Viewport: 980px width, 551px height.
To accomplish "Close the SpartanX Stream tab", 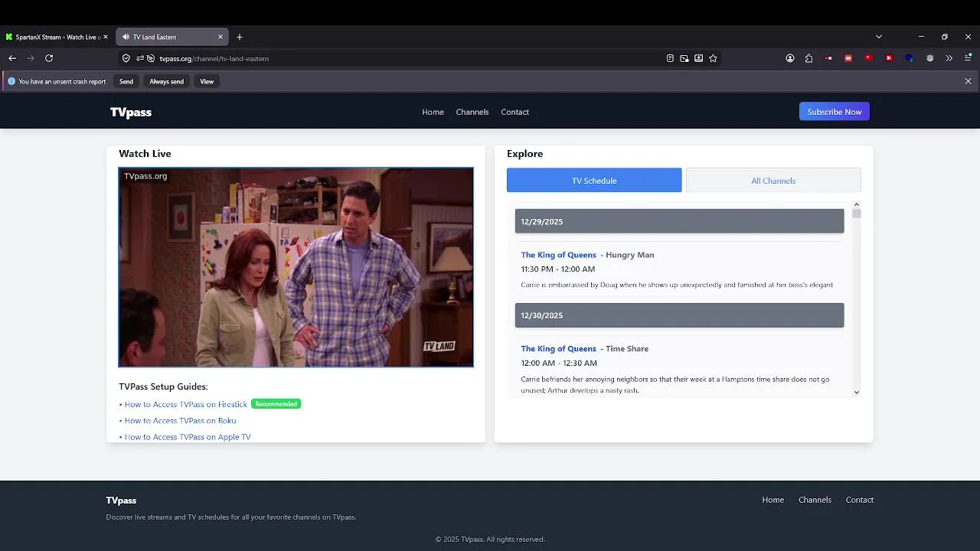I will [x=106, y=37].
